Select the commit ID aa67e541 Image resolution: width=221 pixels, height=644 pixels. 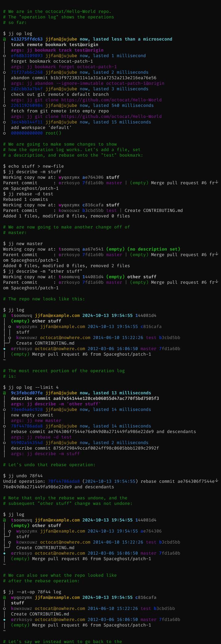coord(93,249)
